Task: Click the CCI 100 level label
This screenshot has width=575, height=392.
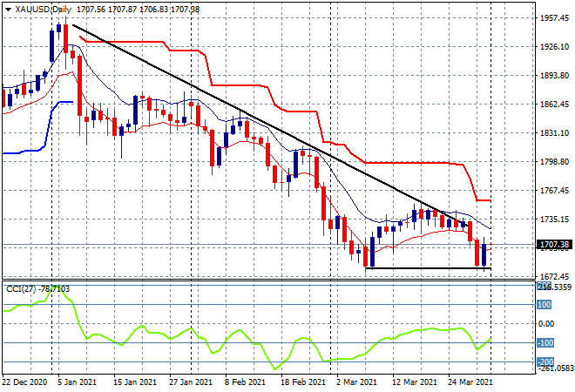Action: pyautogui.click(x=544, y=304)
